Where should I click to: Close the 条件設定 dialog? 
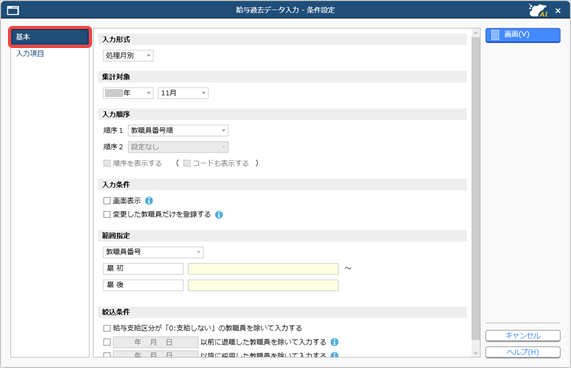[558, 11]
